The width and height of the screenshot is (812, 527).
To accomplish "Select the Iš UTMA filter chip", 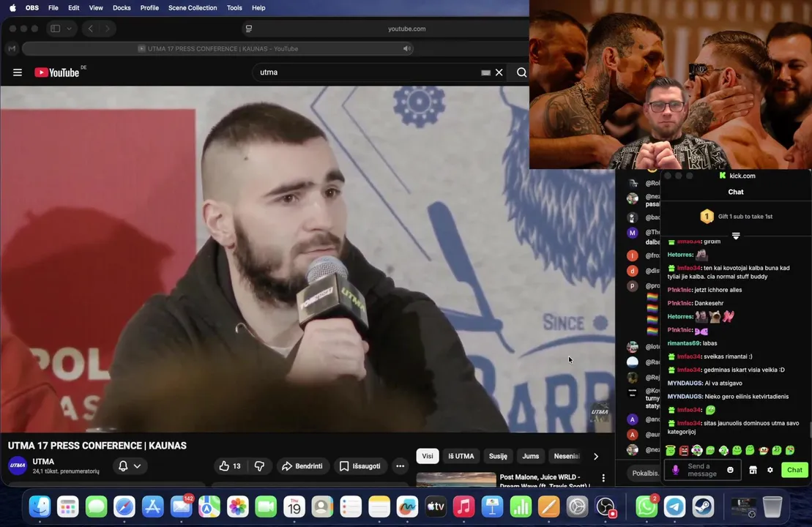I will pyautogui.click(x=461, y=456).
